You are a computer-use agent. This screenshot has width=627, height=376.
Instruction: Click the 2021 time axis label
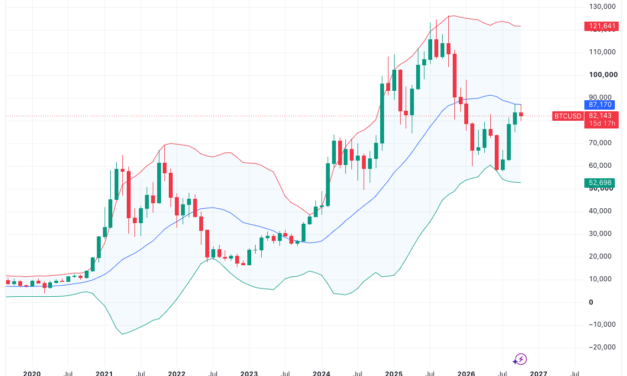point(104,373)
